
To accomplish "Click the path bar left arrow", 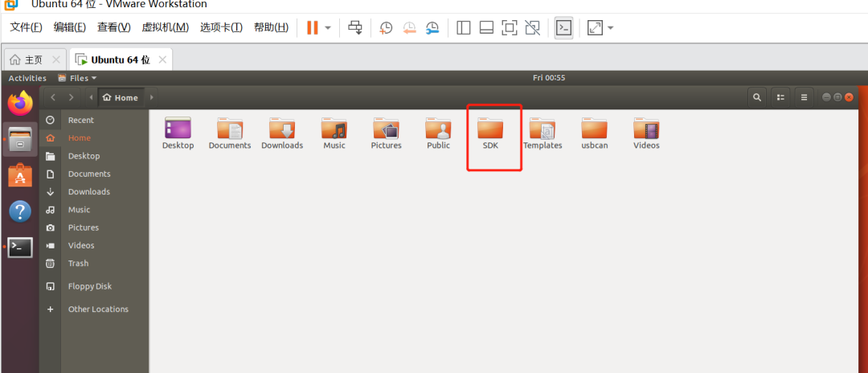I will click(x=91, y=97).
